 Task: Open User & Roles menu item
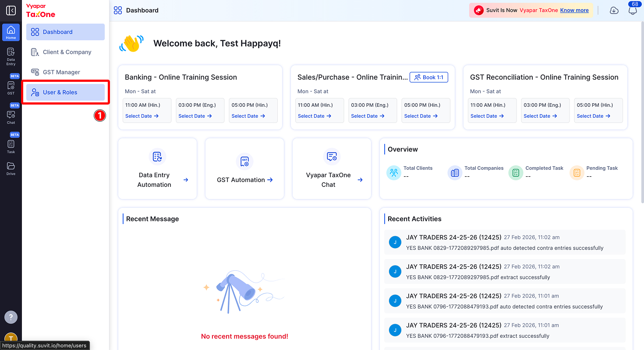(x=65, y=92)
